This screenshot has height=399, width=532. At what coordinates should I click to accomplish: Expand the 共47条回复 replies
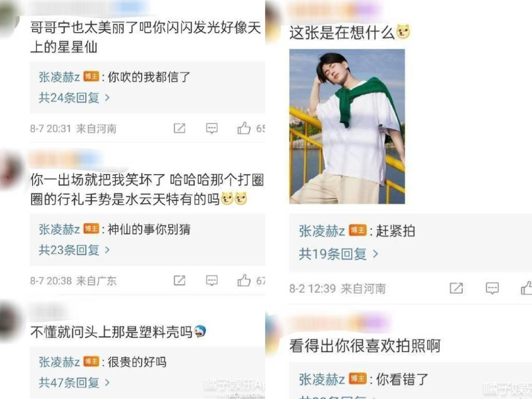point(74,383)
